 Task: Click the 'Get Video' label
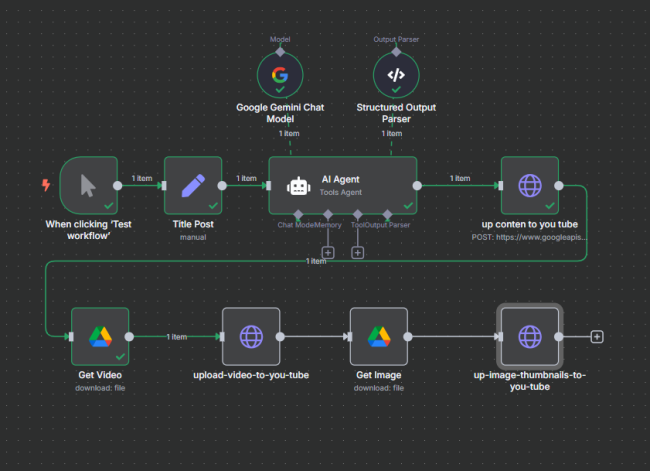(x=100, y=375)
